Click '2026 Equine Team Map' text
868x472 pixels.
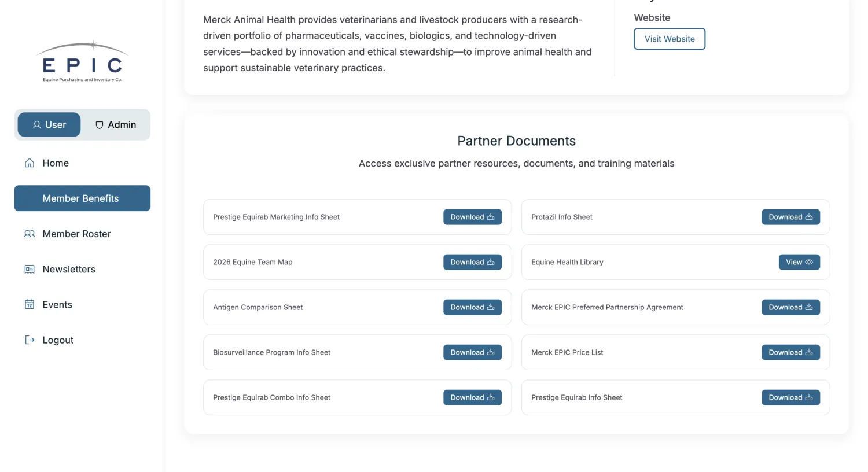[x=252, y=262]
